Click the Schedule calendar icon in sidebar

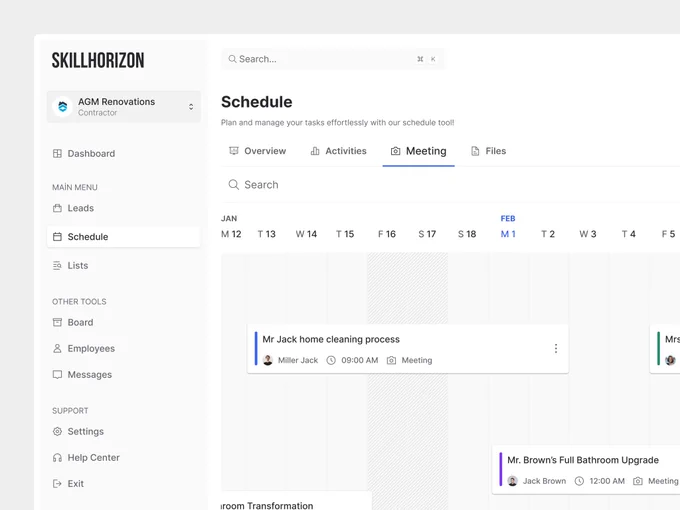[57, 237]
